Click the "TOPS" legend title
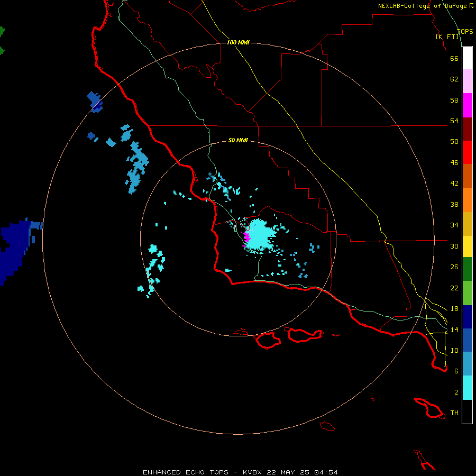This screenshot has height=476, width=476. tap(465, 31)
